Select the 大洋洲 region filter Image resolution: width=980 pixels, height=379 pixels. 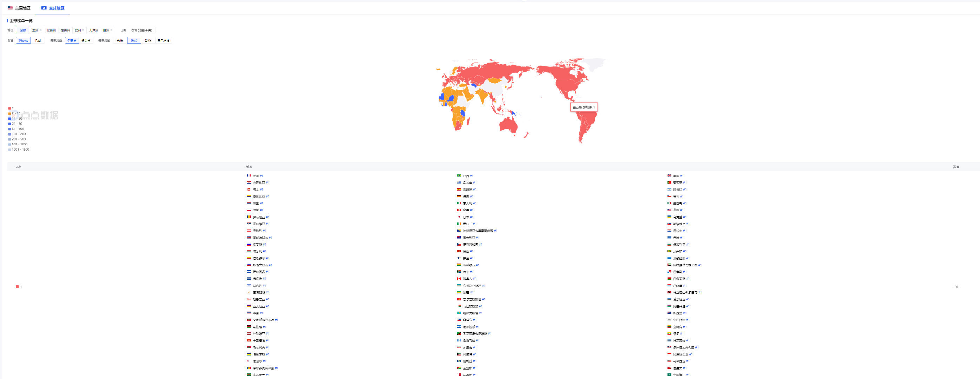(94, 30)
